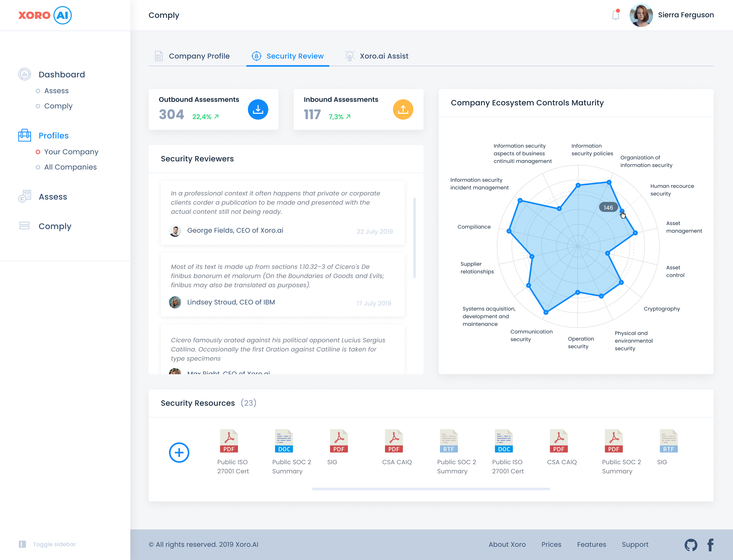Viewport: 733px width, 560px height.
Task: Click the Facebook icon in the footer
Action: click(x=711, y=544)
